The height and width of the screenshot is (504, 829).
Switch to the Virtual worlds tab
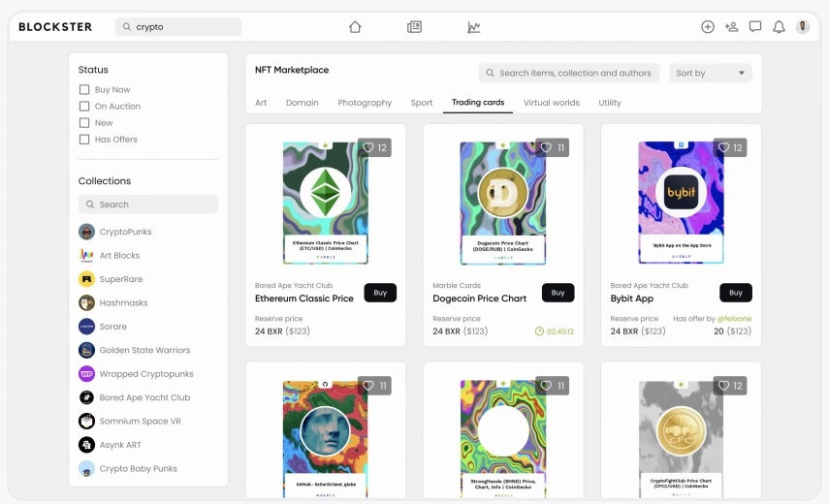click(552, 103)
